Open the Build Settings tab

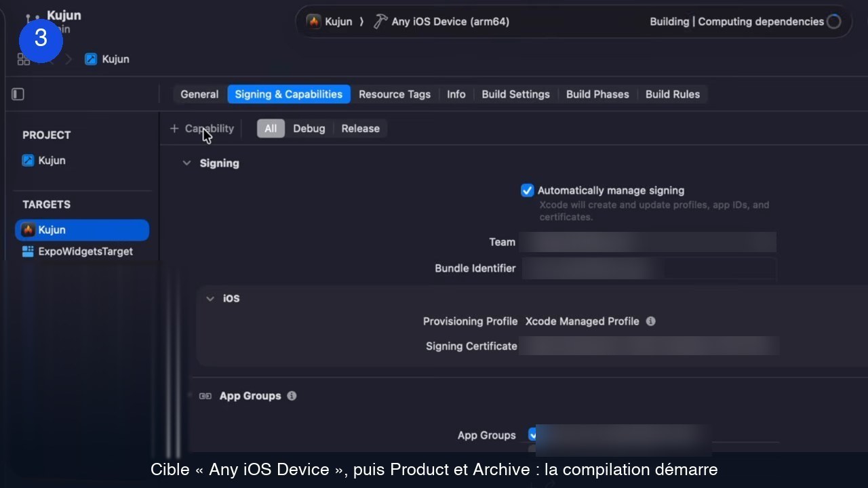(516, 94)
